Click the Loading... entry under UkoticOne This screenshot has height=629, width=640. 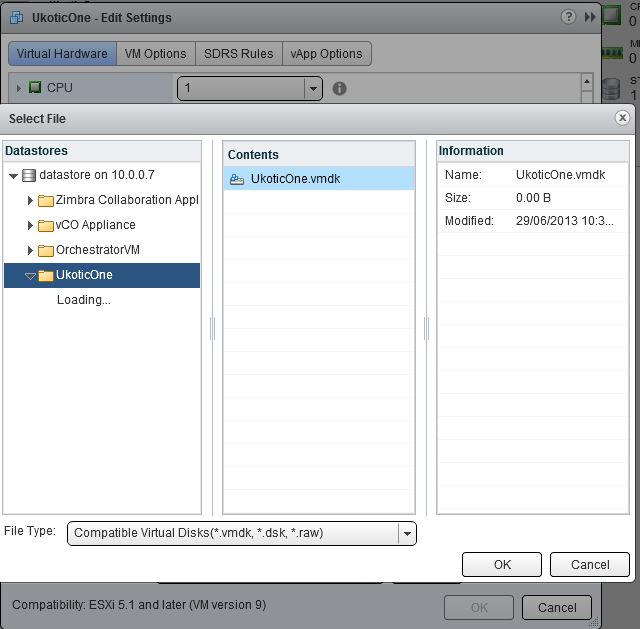coord(84,300)
